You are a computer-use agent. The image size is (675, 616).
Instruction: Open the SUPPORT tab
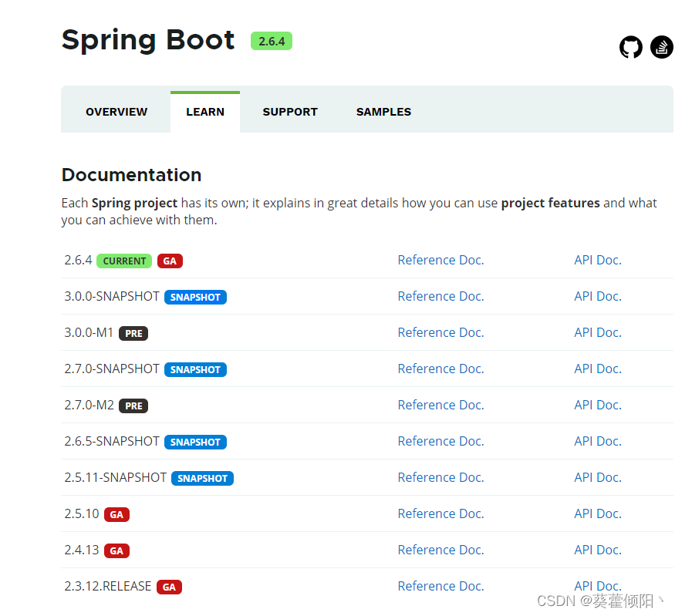tap(290, 112)
